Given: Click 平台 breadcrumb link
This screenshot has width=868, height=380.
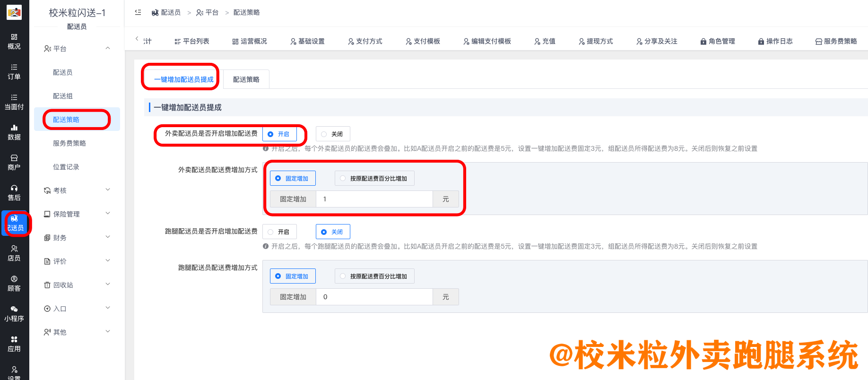Looking at the screenshot, I should [x=207, y=12].
